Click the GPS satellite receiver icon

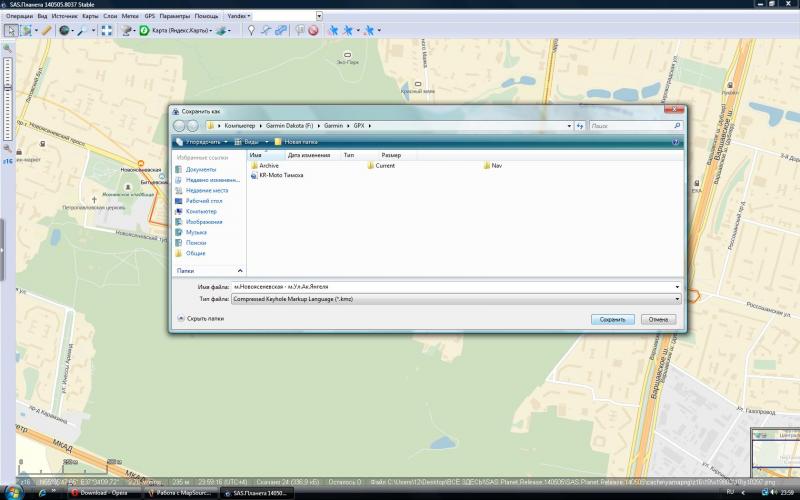point(127,31)
